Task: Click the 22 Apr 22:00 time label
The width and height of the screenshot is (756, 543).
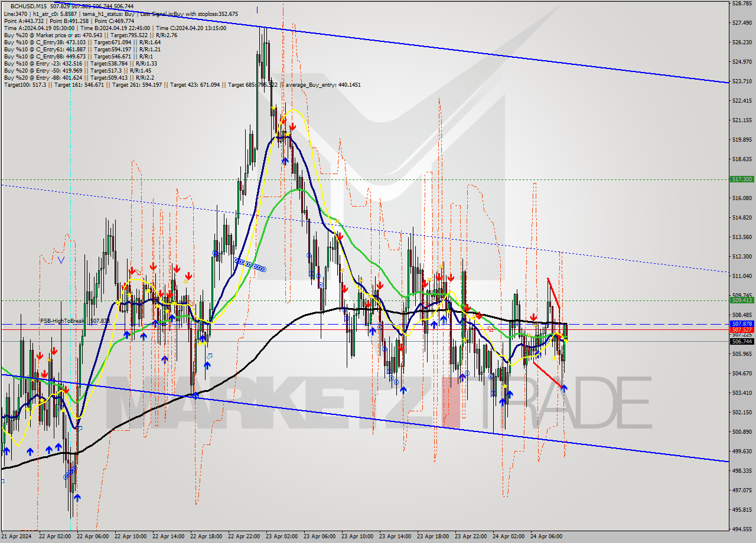Action: point(244,537)
